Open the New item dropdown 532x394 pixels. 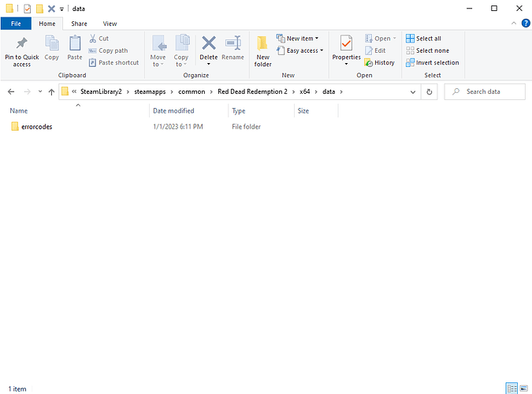click(298, 39)
